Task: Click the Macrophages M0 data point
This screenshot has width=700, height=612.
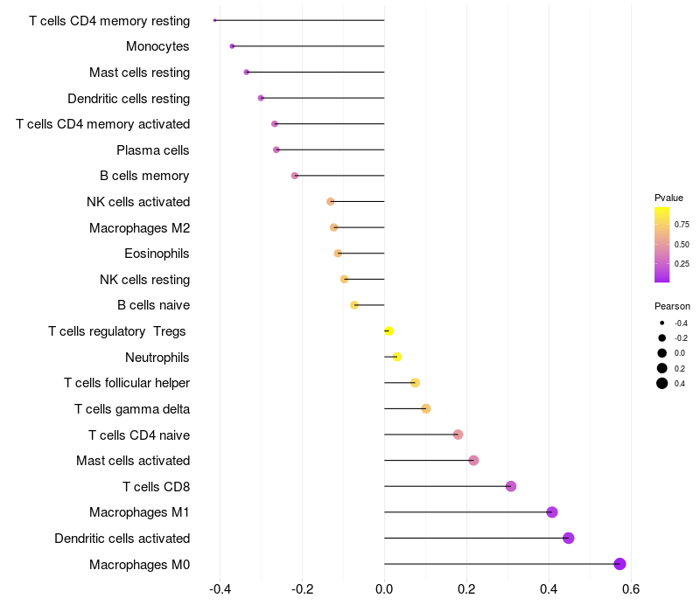Action: click(619, 564)
